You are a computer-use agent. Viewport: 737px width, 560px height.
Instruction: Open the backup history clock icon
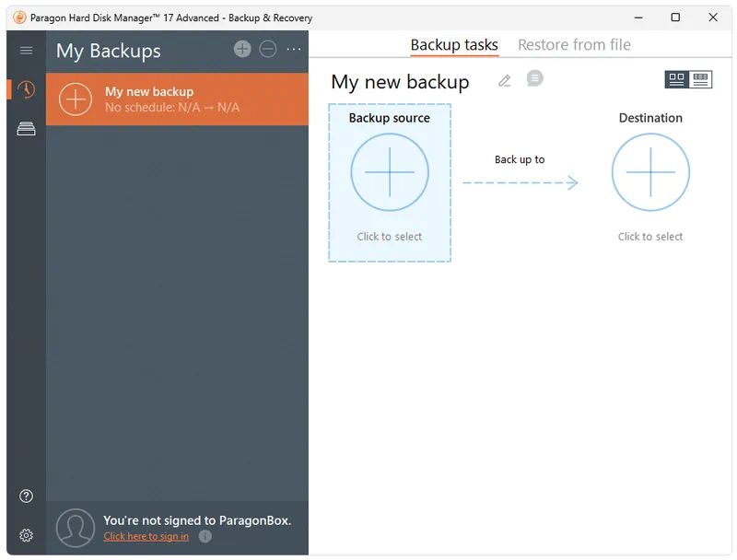26,89
